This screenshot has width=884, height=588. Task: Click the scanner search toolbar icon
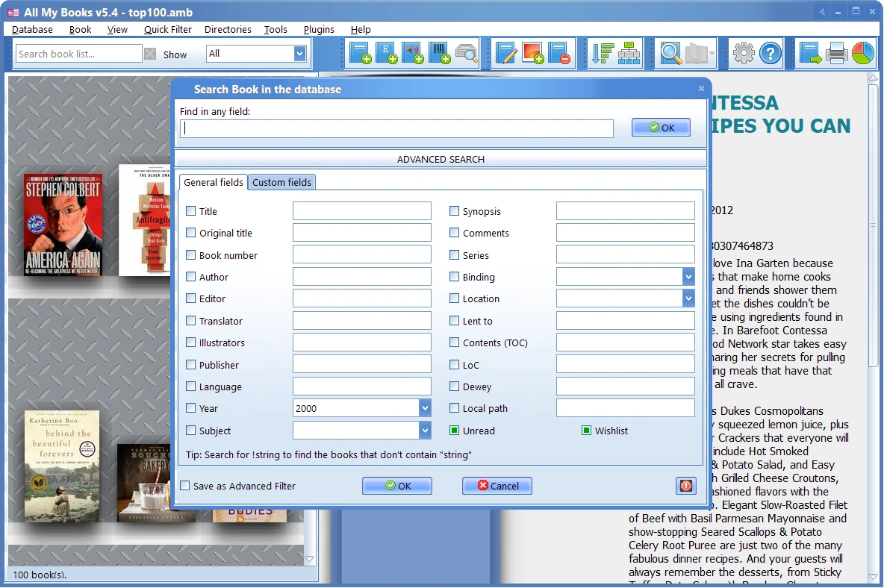click(466, 54)
